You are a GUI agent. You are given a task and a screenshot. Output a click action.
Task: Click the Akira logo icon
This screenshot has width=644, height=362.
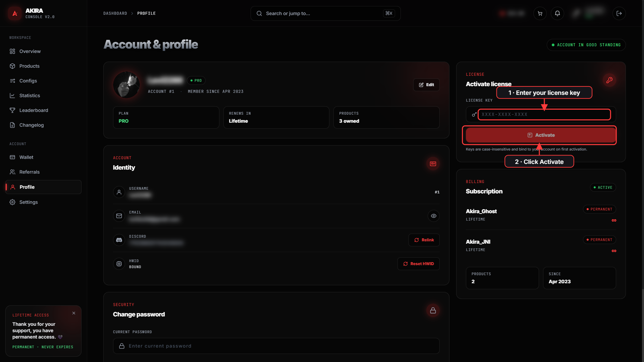tap(15, 13)
